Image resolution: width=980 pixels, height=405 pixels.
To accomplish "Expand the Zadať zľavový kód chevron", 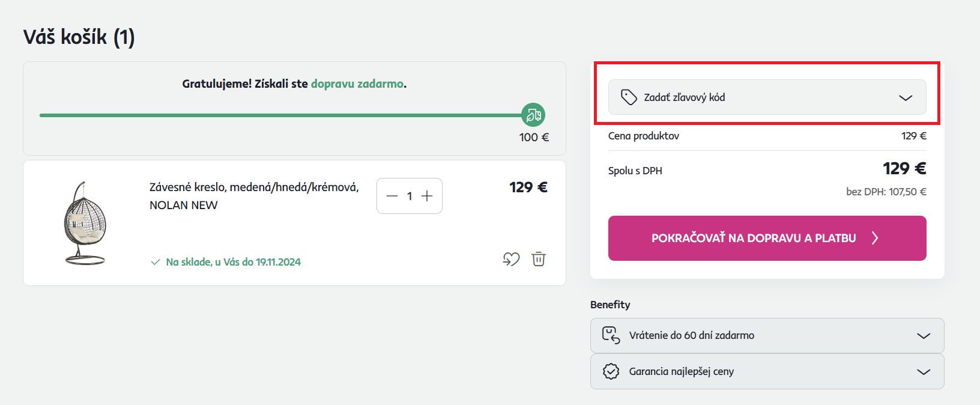I will coord(906,98).
